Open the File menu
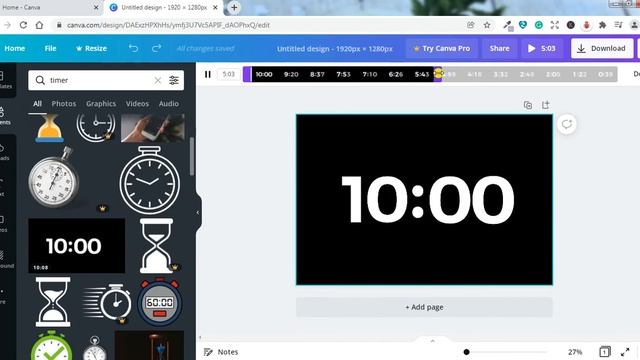 (x=50, y=48)
